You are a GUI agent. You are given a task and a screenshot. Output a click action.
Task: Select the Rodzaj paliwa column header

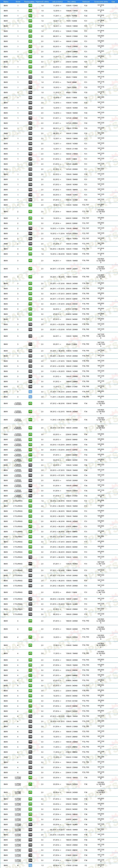pyautogui.click(x=30, y=2)
